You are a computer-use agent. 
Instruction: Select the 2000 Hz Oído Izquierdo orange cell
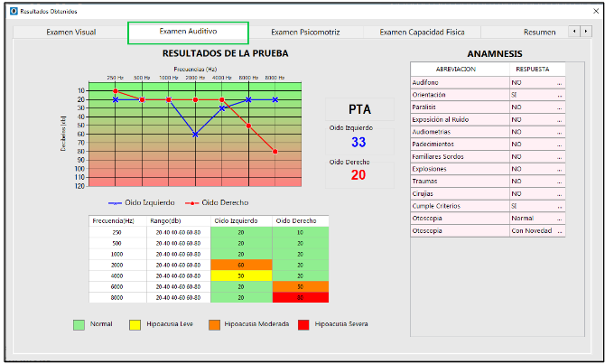click(x=241, y=265)
